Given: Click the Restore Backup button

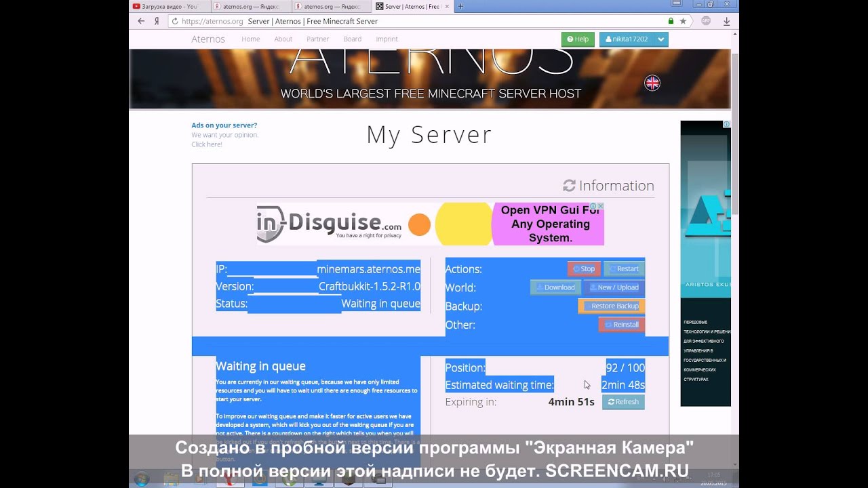Looking at the screenshot, I should pyautogui.click(x=610, y=306).
